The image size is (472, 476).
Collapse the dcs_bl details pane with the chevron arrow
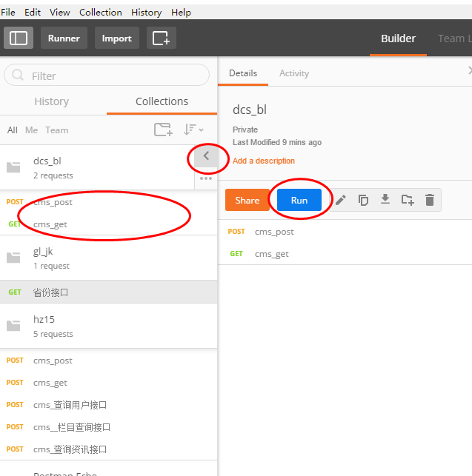[206, 156]
